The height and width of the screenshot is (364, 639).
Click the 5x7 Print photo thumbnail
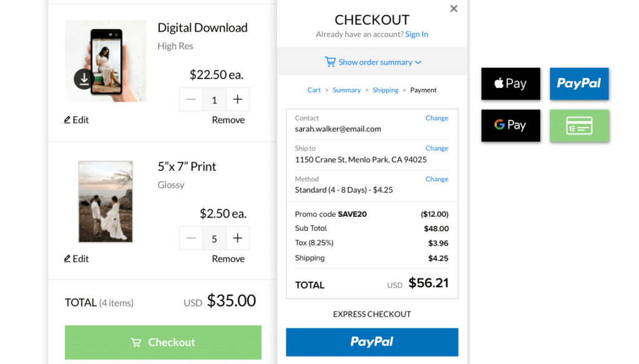105,202
